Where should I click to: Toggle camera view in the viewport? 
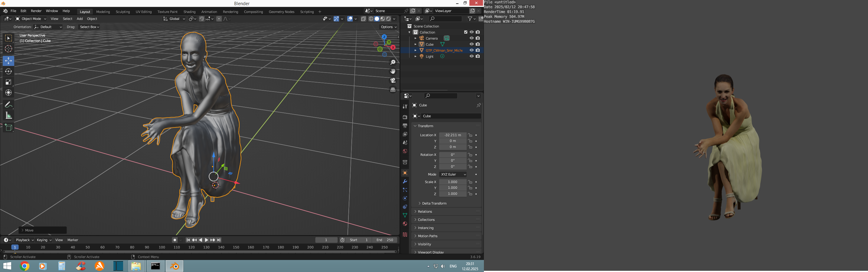pyautogui.click(x=393, y=80)
